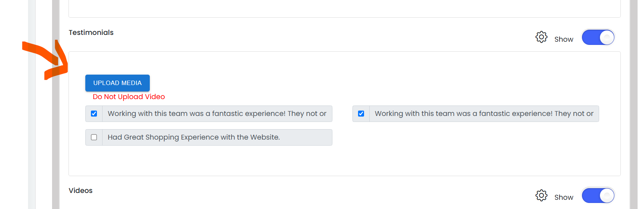Screen dimensions: 644x209
Task: Click the gray vertical scrollbar at right edge
Action: [634, 104]
